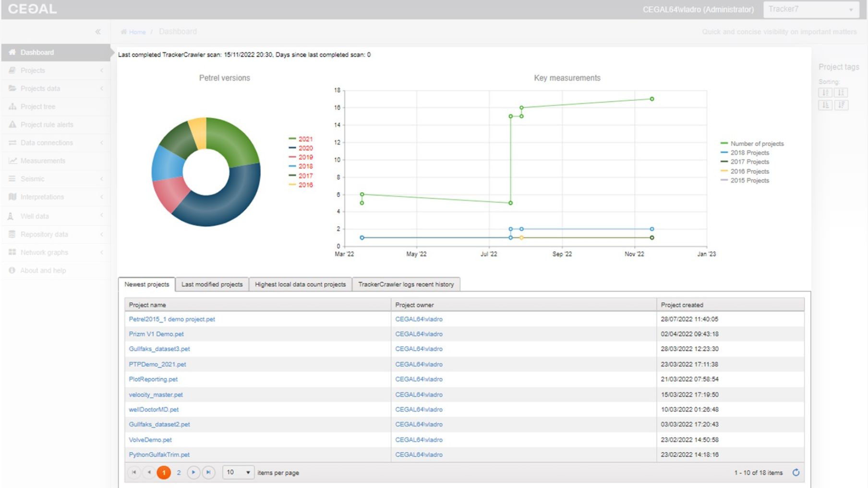Click the Project tree hierarchy icon

[x=12, y=107]
